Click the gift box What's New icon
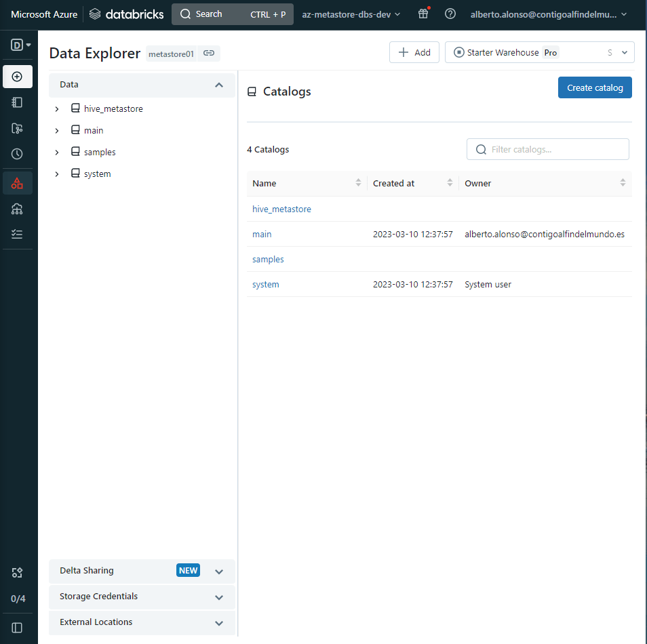Image resolution: width=647 pixels, height=644 pixels. coord(423,14)
